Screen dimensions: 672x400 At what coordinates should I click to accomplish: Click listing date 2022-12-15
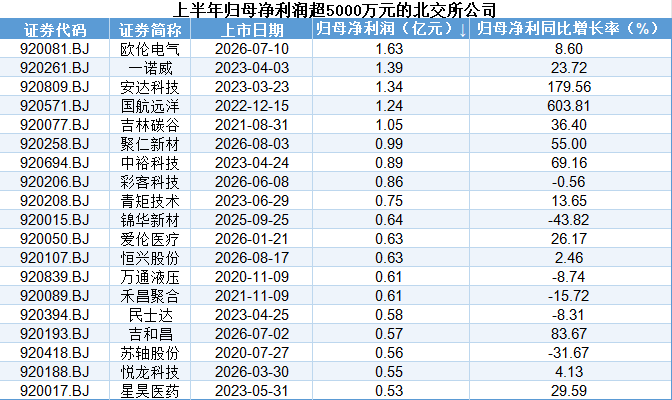pos(252,105)
